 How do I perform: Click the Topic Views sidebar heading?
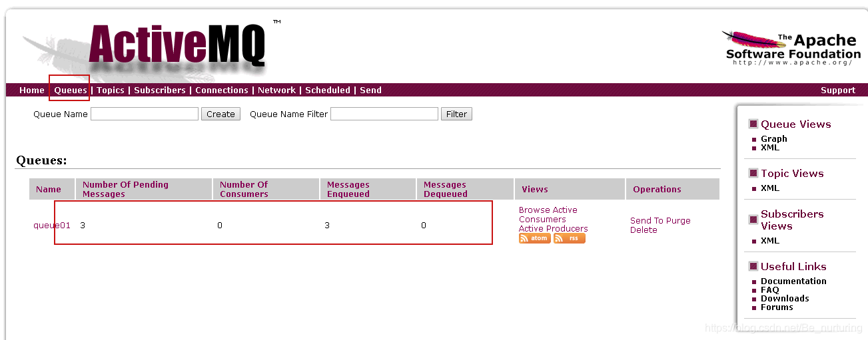[792, 174]
